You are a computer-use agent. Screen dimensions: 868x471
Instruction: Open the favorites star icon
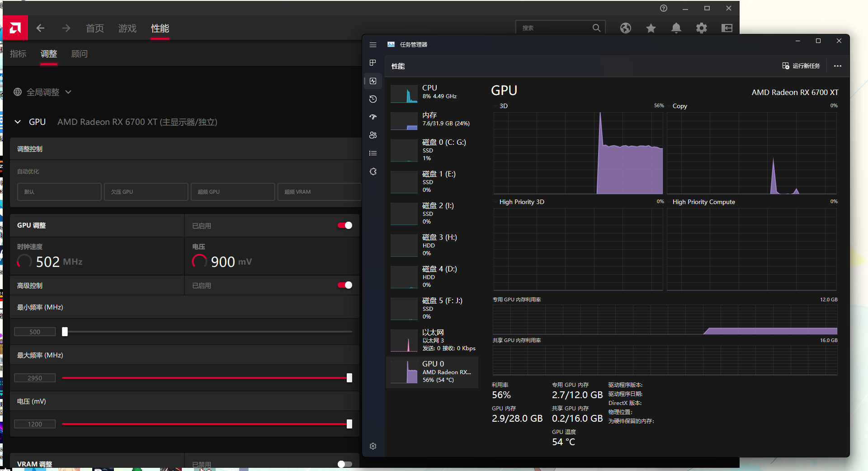(651, 28)
